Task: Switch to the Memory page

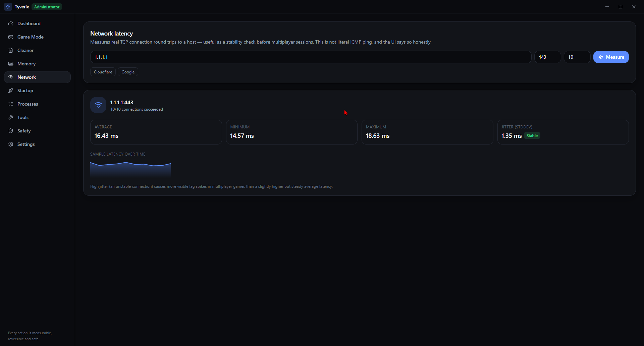Action: [37, 64]
